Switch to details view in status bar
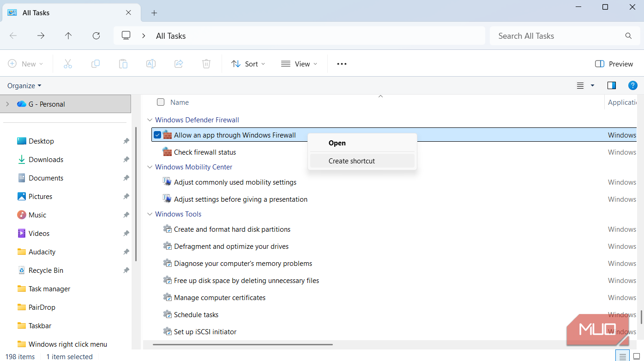The height and width of the screenshot is (361, 644). pyautogui.click(x=623, y=356)
